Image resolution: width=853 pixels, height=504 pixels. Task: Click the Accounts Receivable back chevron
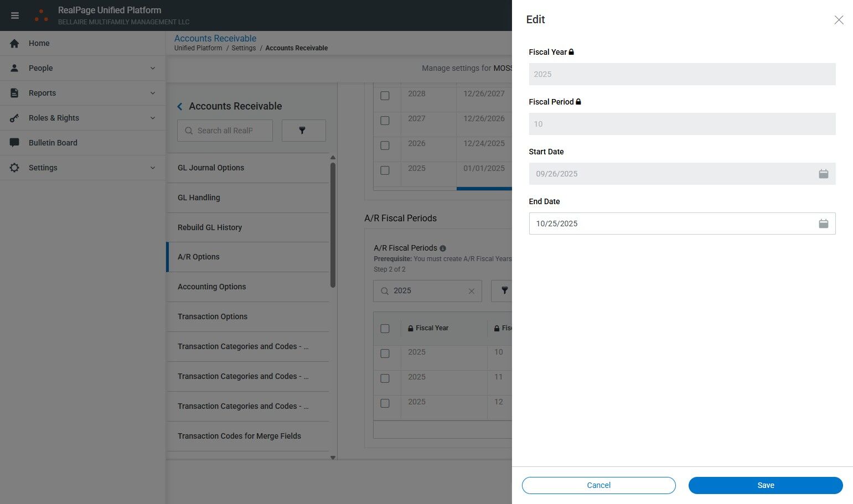point(180,106)
